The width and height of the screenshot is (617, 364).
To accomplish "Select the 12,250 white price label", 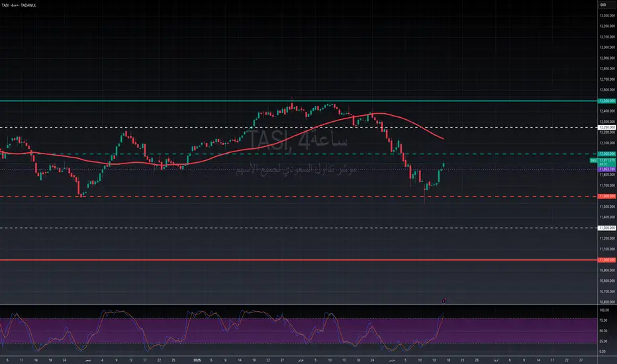I will coord(606,127).
